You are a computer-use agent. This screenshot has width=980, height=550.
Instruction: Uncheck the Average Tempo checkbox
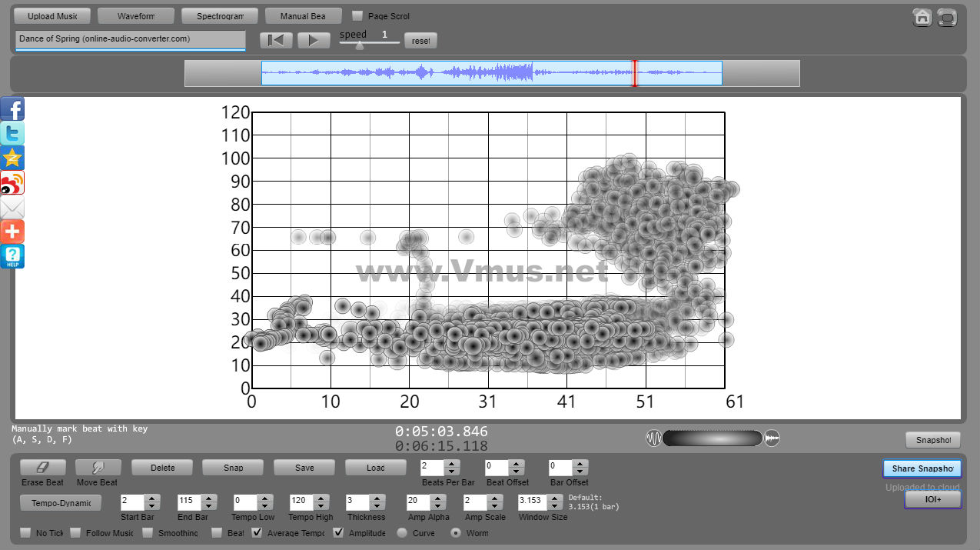click(x=257, y=533)
